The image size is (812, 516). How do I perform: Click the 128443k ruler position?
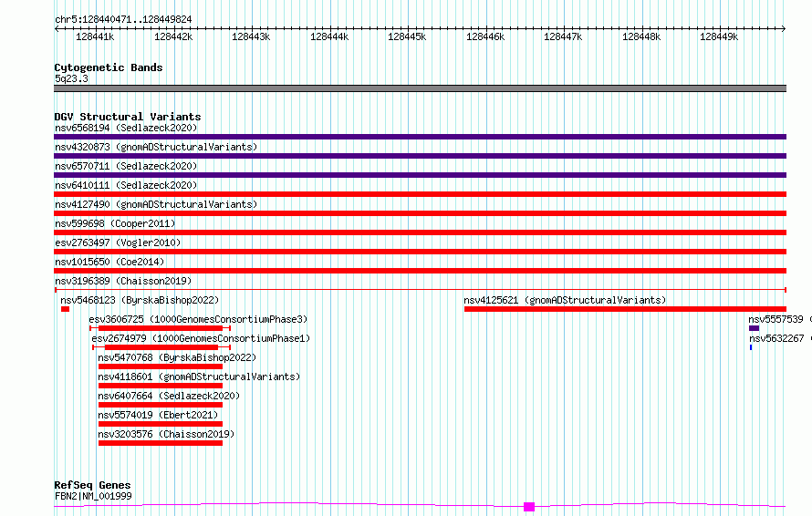pyautogui.click(x=251, y=36)
